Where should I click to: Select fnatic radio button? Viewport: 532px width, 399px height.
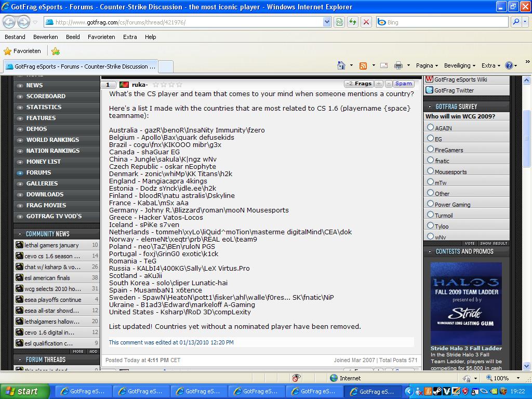431,160
